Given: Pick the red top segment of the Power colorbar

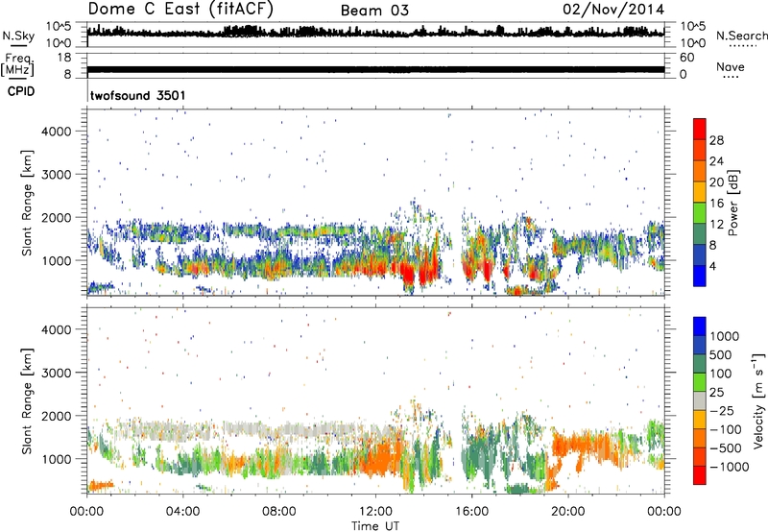Looking at the screenshot, I should coord(700,129).
